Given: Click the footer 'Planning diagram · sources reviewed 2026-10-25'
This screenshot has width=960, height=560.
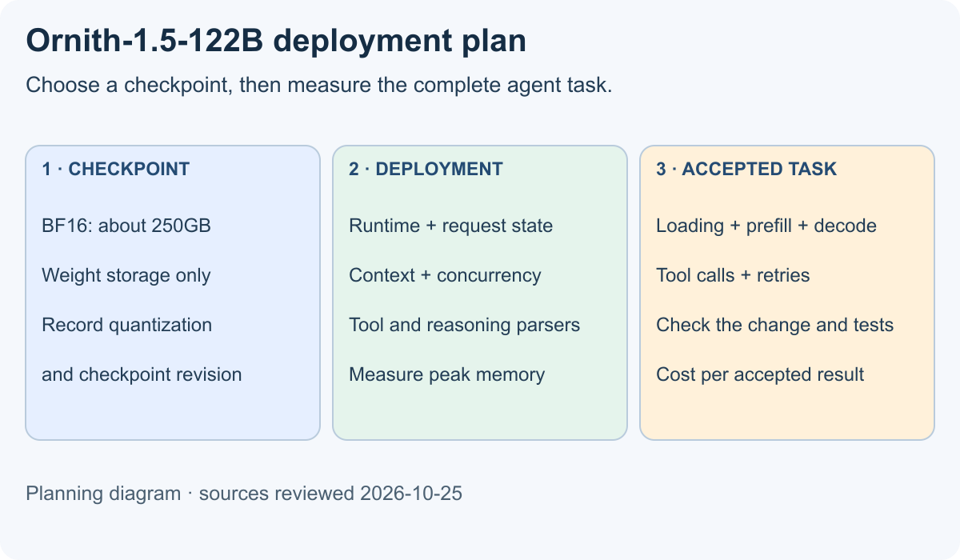Looking at the screenshot, I should point(244,494).
